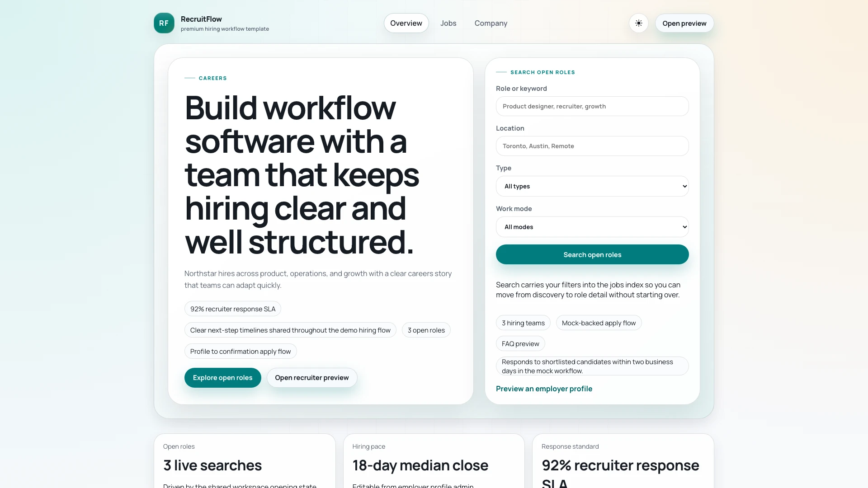Open recruiter preview button

(x=311, y=378)
